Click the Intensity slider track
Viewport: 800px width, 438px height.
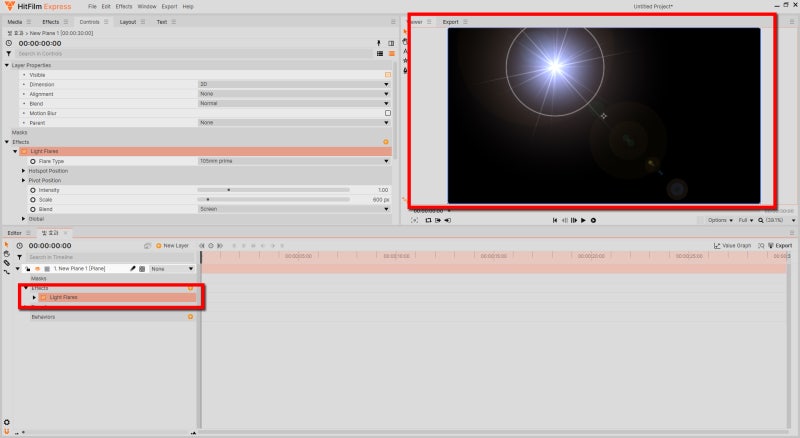273,190
